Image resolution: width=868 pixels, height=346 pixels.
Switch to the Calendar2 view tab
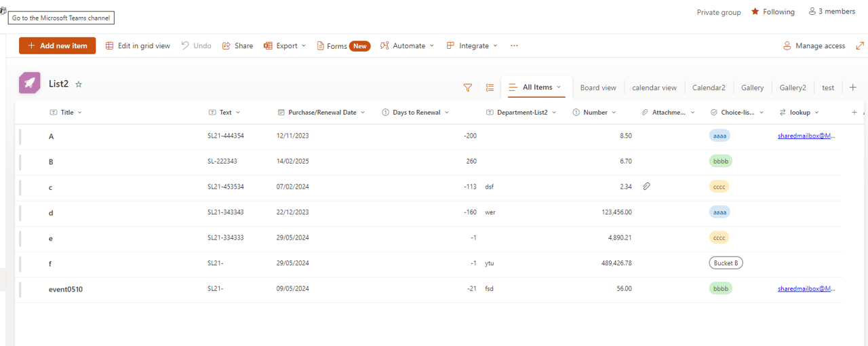709,88
